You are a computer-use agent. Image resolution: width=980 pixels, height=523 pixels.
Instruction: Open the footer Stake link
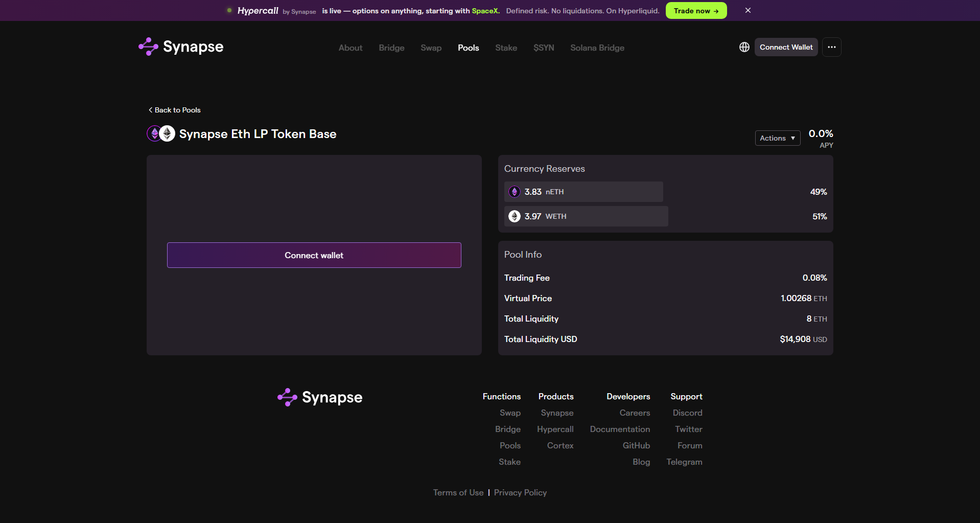pyautogui.click(x=510, y=462)
